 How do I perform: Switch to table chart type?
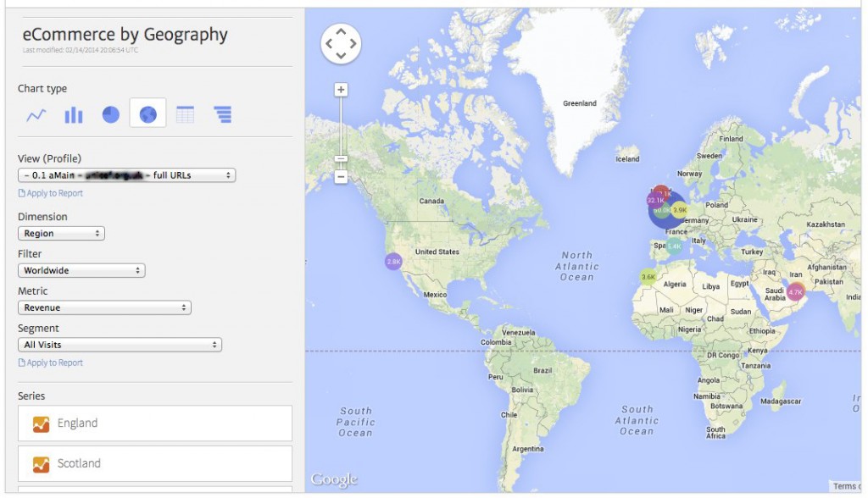[185, 114]
